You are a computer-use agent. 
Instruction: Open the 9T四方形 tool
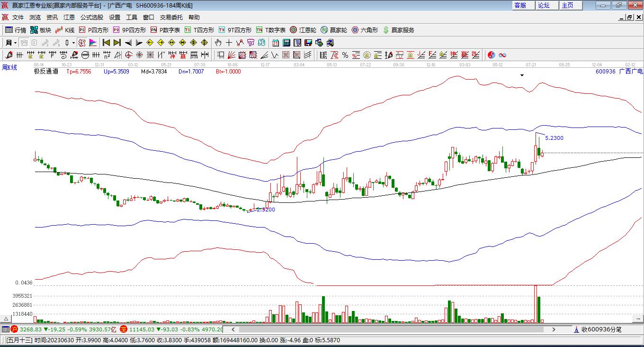pyautogui.click(x=235, y=30)
